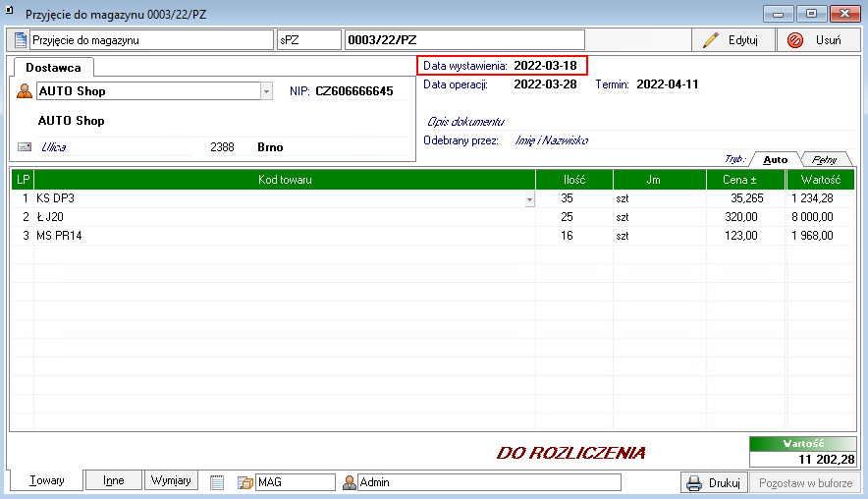Open the KS DP3 product code dropdown
This screenshot has width=868, height=499.
(529, 198)
